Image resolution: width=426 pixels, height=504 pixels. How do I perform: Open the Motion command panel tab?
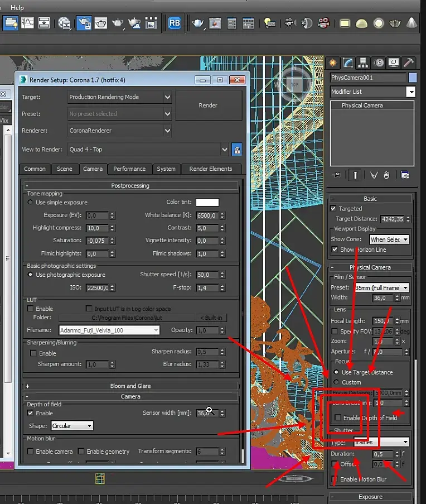coord(379,63)
